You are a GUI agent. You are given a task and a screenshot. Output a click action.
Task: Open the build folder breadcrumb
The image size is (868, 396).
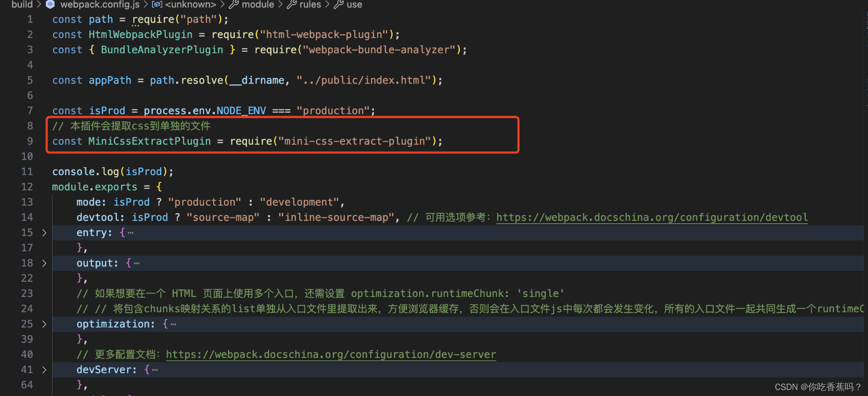[x=22, y=5]
